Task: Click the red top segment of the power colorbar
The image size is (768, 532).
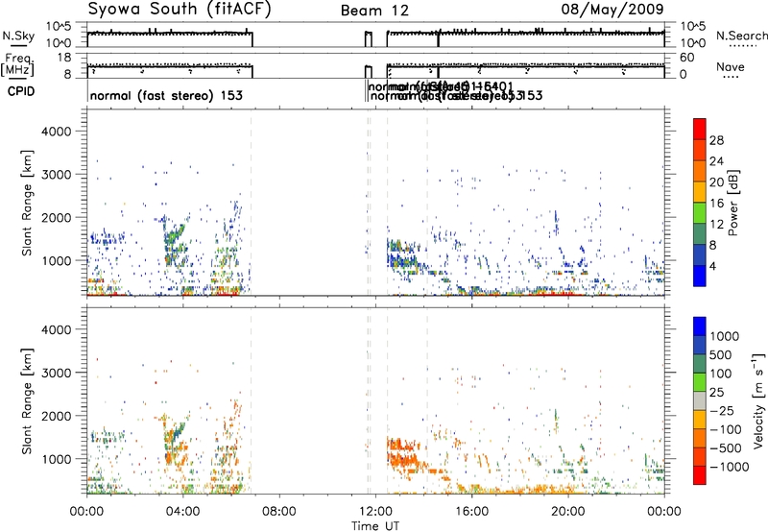Action: pos(700,129)
